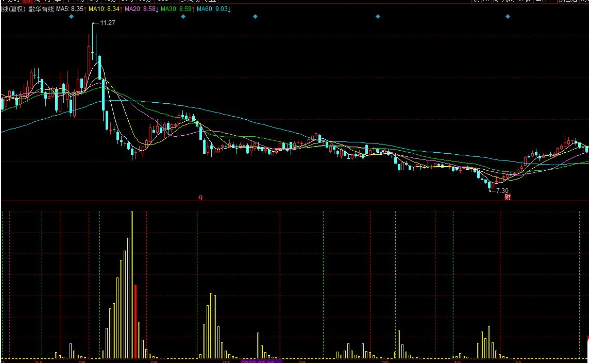Select the MA5 8.35 indicator label
Viewport: 589px width, 363px height.
(70, 8)
